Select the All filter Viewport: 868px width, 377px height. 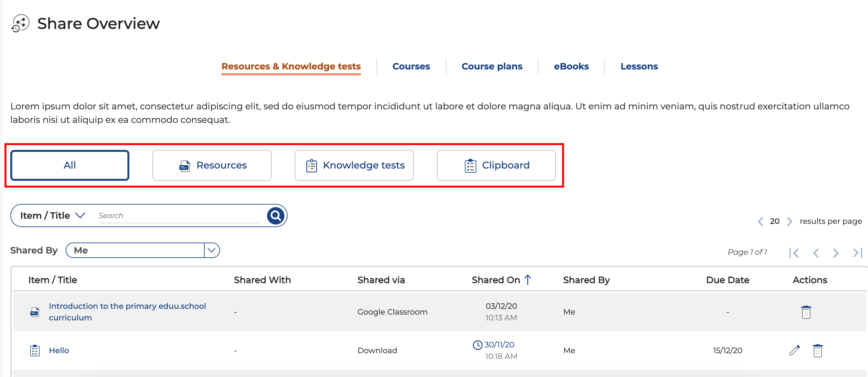(x=70, y=165)
